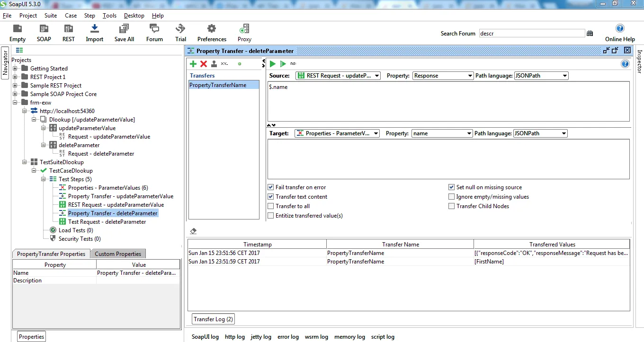Image resolution: width=644 pixels, height=342 pixels.
Task: Open the File menu
Action: [7, 16]
